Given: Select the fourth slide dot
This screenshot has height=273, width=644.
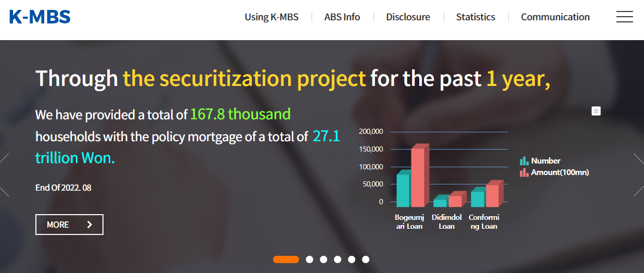Looking at the screenshot, I should point(338,259).
